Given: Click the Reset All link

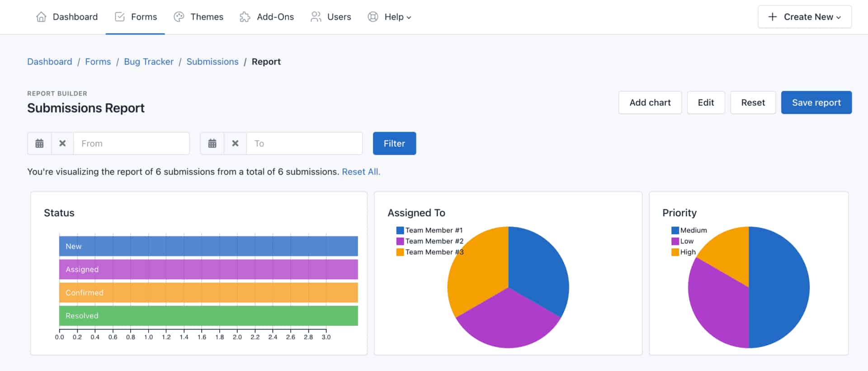Looking at the screenshot, I should tap(361, 172).
